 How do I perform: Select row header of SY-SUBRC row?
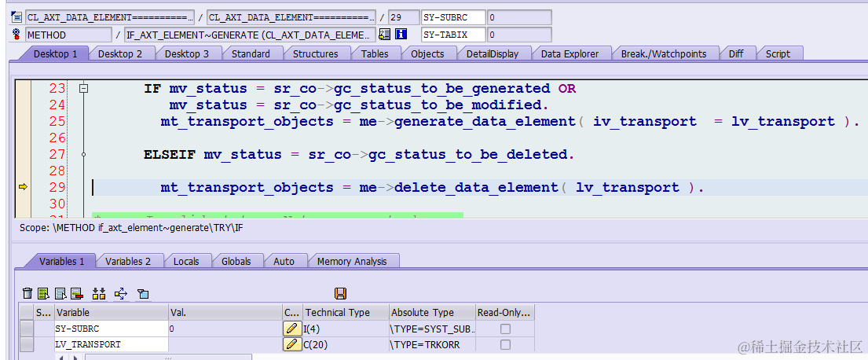[27, 329]
